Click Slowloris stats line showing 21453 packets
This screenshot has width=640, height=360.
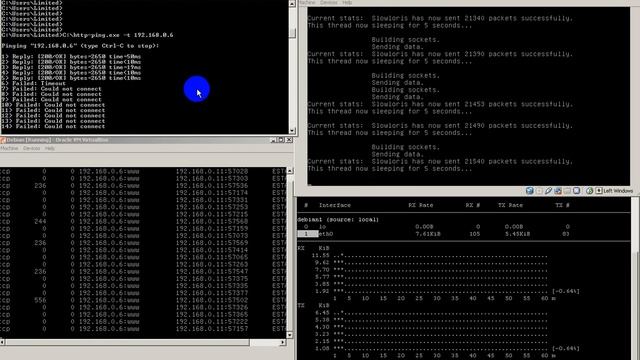[x=440, y=104]
